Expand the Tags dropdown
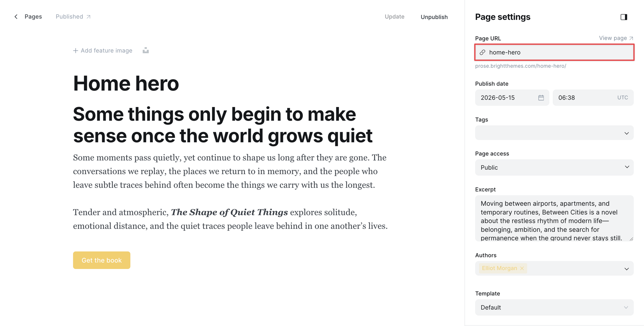The width and height of the screenshot is (644, 326). click(554, 133)
